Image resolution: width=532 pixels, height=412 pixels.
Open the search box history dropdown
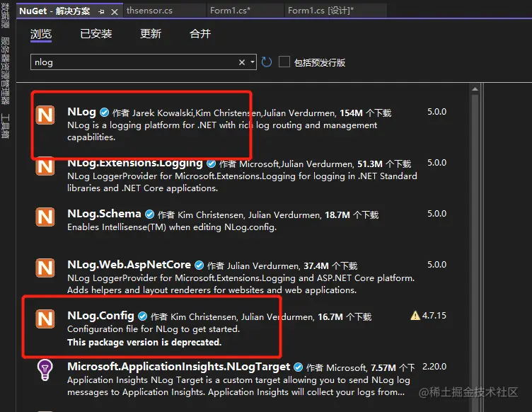tap(252, 62)
